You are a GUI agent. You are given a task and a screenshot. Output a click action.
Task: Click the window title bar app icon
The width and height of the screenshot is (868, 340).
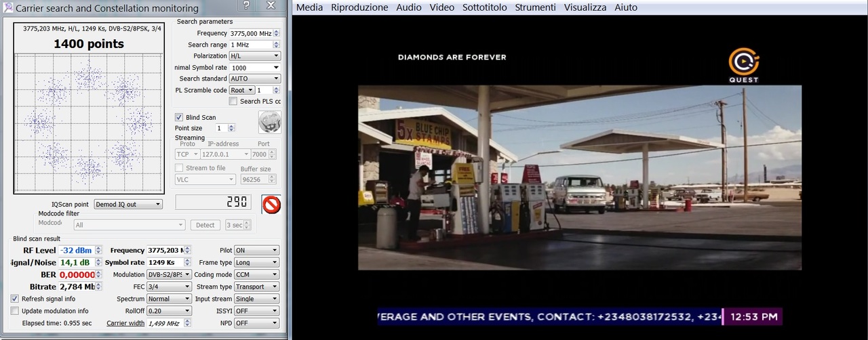(7, 8)
